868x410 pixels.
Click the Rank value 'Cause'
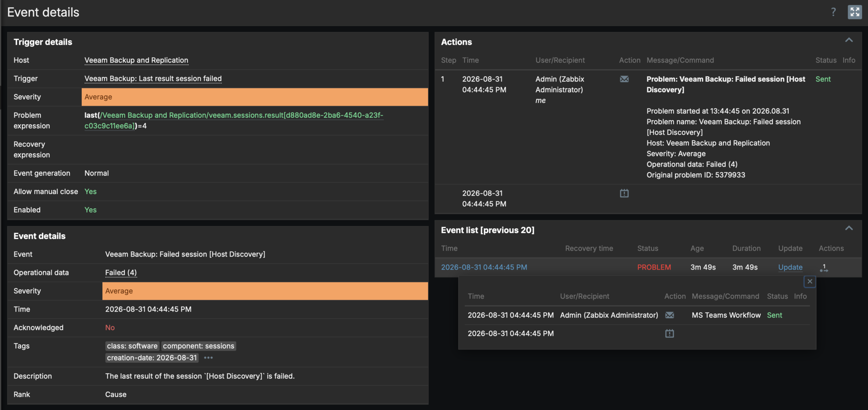(x=116, y=395)
